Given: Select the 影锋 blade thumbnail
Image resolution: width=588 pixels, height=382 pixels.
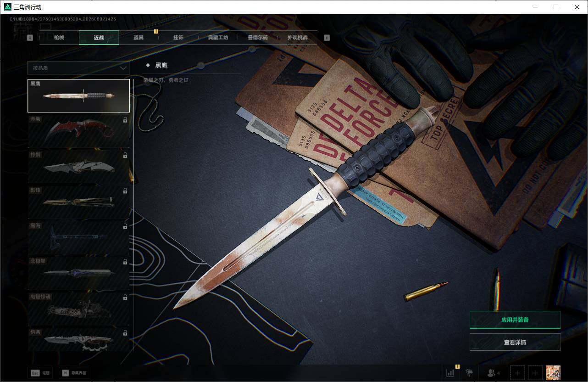Looking at the screenshot, I should pos(78,202).
